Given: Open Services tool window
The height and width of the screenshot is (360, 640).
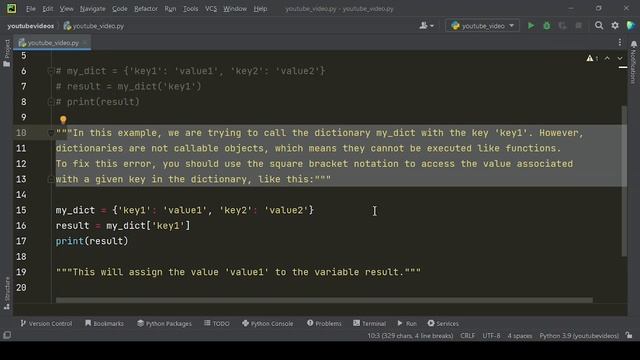Looking at the screenshot, I should [443, 323].
